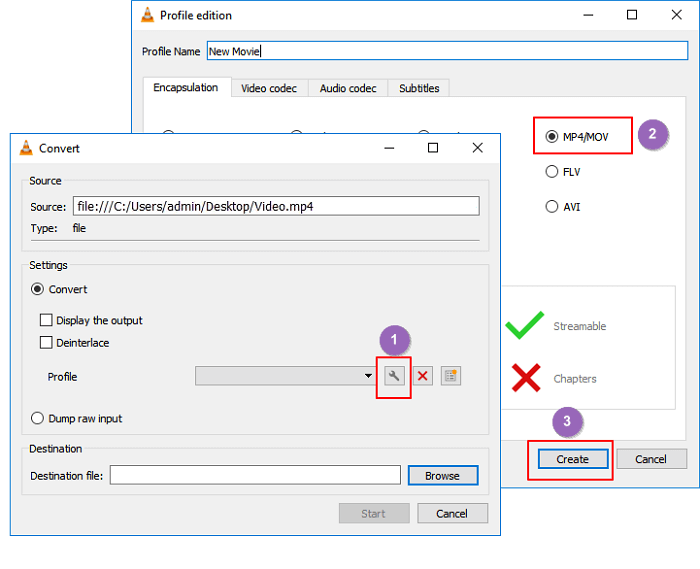Viewport: 700px width, 569px height.
Task: Select the MP4/MOV encapsulation option
Action: click(552, 136)
